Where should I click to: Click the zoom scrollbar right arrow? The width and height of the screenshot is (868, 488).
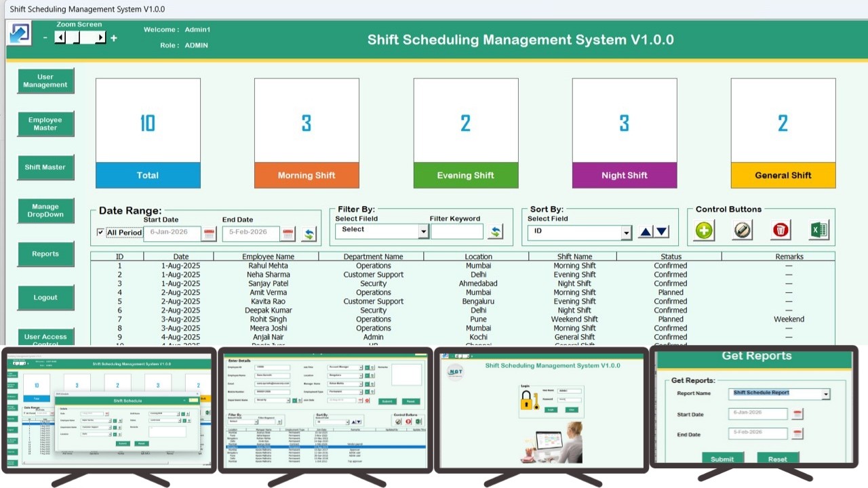coord(100,38)
